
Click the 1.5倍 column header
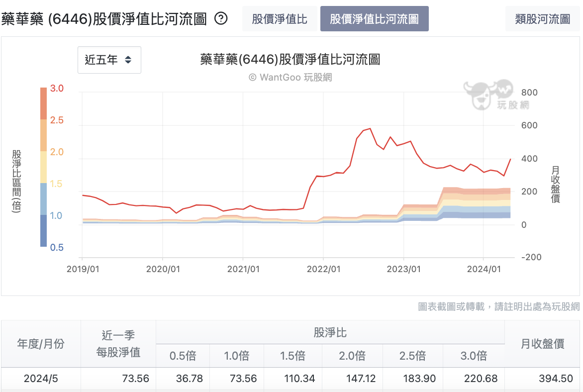tap(292, 356)
